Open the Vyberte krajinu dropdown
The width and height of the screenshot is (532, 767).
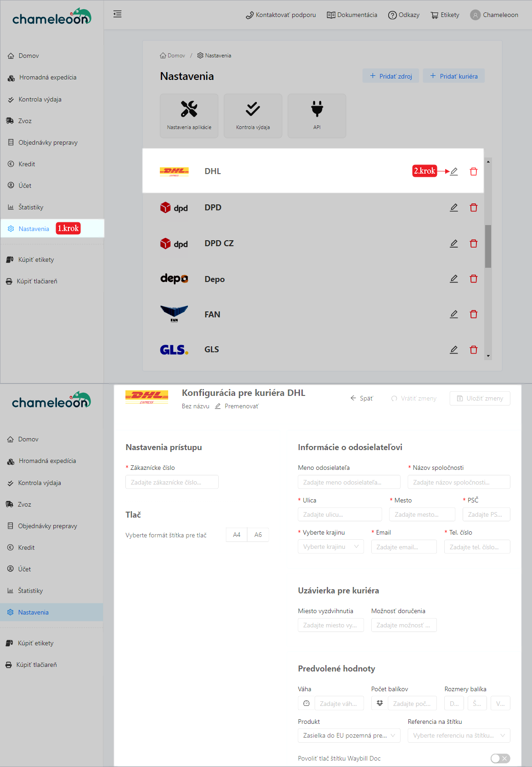pos(330,546)
